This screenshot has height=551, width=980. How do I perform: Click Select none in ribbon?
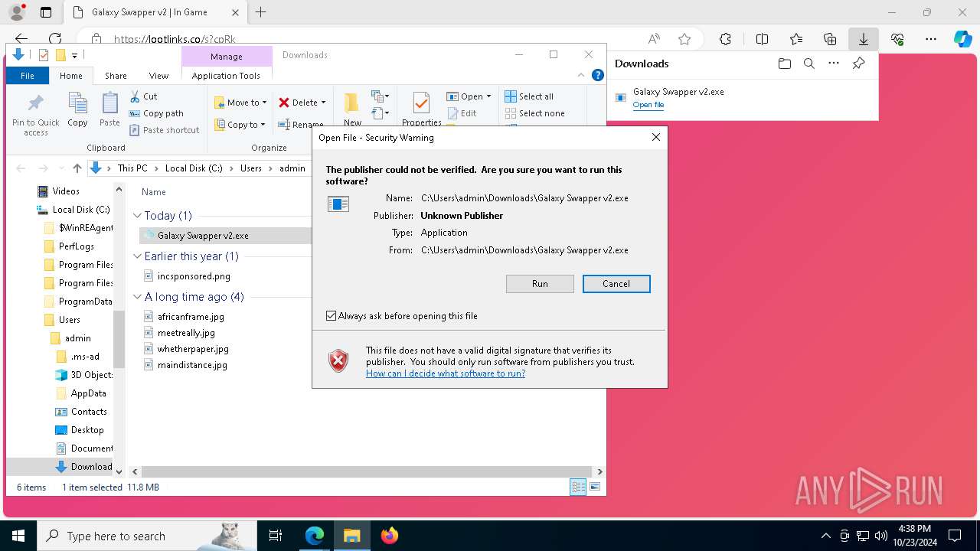pyautogui.click(x=534, y=113)
